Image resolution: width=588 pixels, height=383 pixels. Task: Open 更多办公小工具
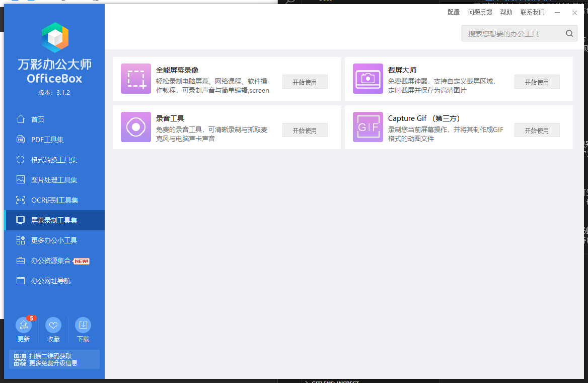tap(54, 240)
